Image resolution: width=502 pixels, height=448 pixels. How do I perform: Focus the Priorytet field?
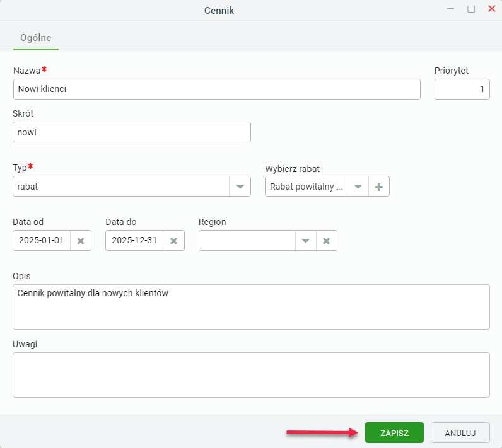point(462,89)
